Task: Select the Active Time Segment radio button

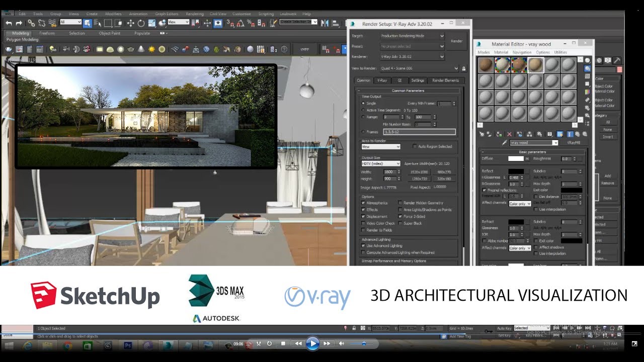Action: pos(364,110)
